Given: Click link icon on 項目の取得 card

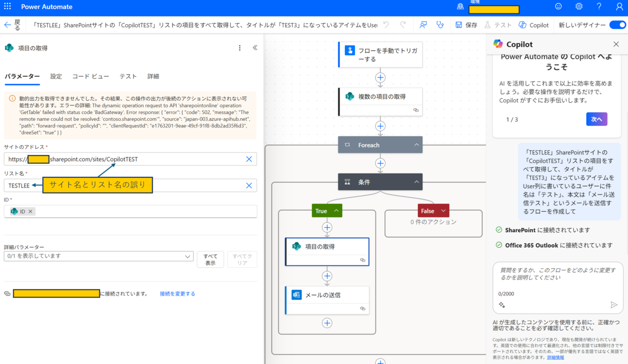Looking at the screenshot, I should tap(363, 260).
